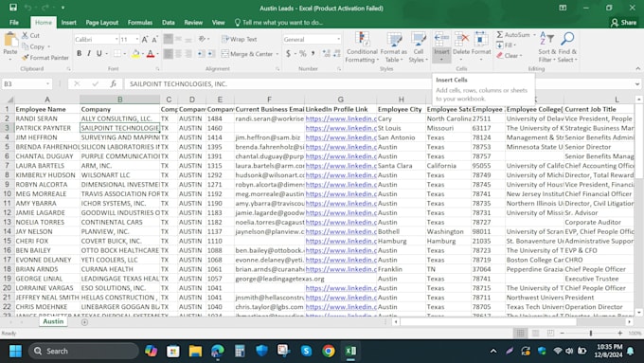
Task: Click the Insert Function fx icon
Action: coord(114,83)
